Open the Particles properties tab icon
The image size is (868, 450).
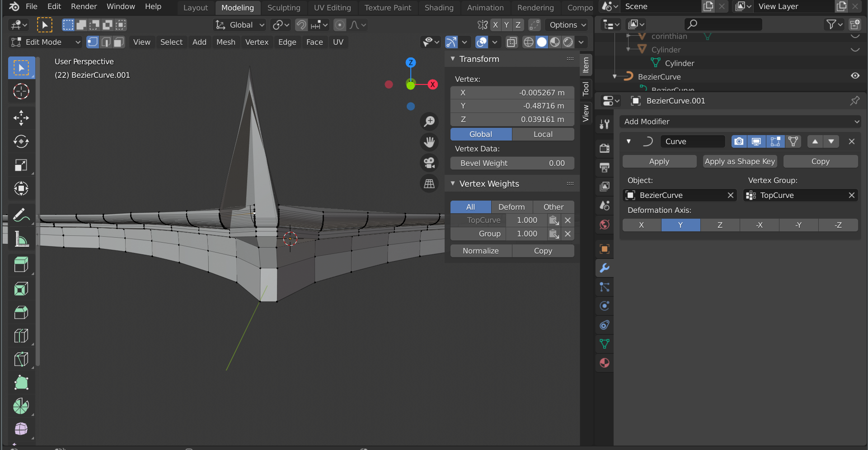click(605, 287)
